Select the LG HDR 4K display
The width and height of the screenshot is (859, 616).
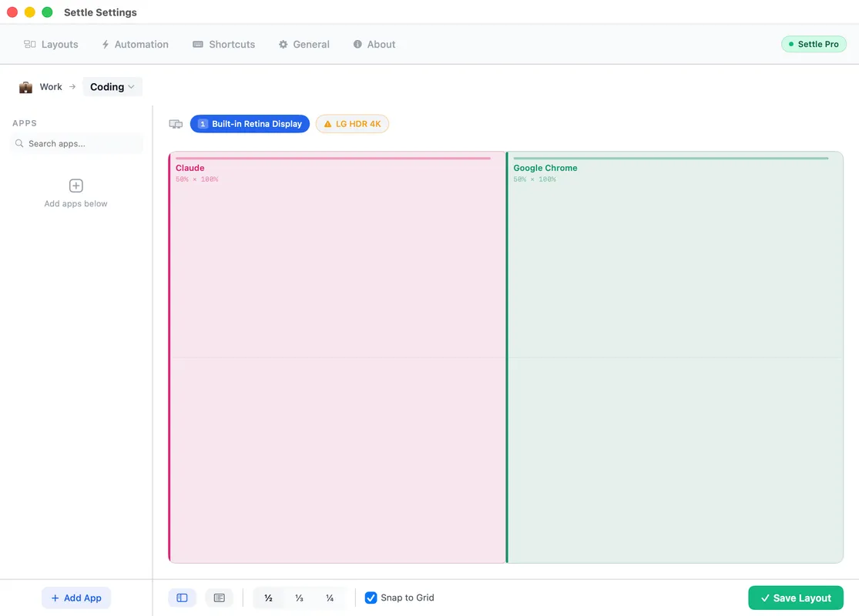pyautogui.click(x=352, y=124)
